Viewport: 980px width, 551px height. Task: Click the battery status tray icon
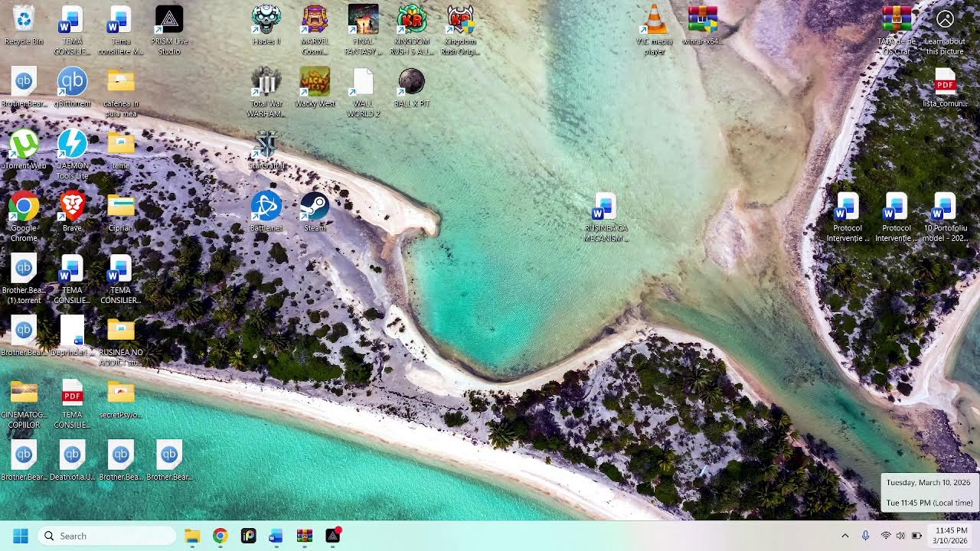pos(916,536)
